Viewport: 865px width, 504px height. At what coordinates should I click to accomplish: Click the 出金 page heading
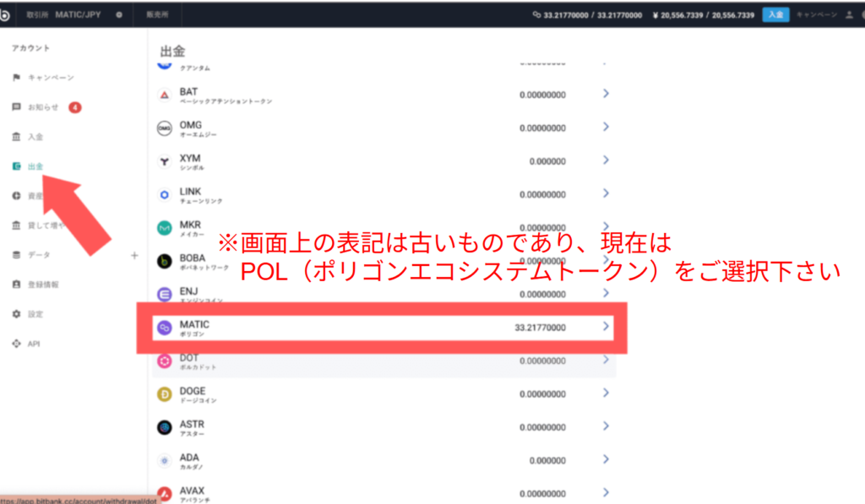[x=172, y=51]
